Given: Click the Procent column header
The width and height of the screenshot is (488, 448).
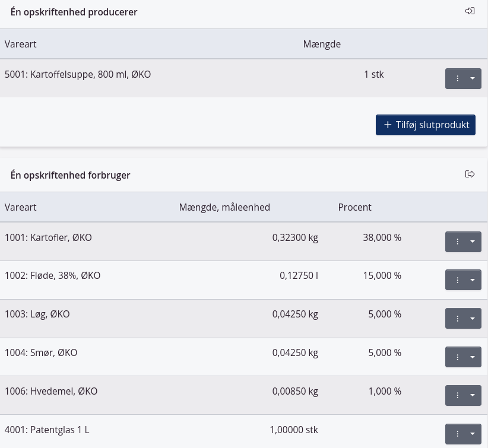Looking at the screenshot, I should 354,207.
